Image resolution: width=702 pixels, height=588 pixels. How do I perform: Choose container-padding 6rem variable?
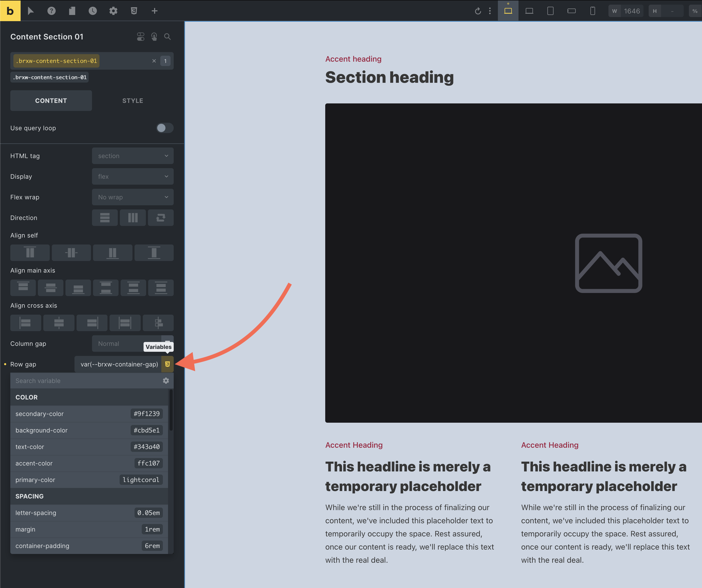point(89,545)
